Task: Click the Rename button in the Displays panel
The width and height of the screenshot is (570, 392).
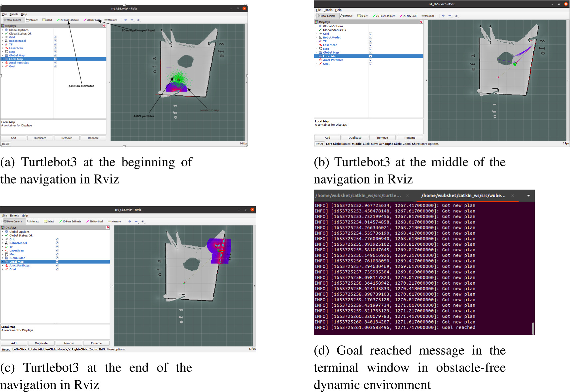Action: pos(93,138)
